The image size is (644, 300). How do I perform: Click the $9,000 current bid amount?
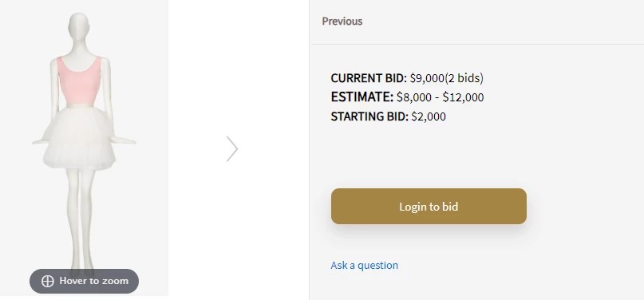coord(427,78)
